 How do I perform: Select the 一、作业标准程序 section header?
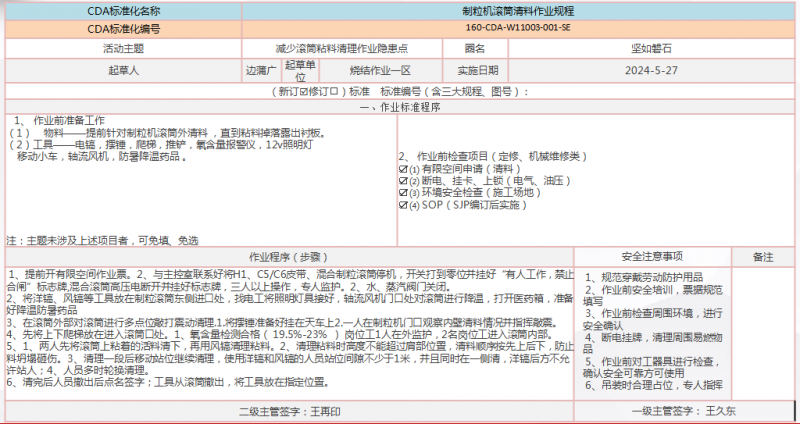click(400, 106)
